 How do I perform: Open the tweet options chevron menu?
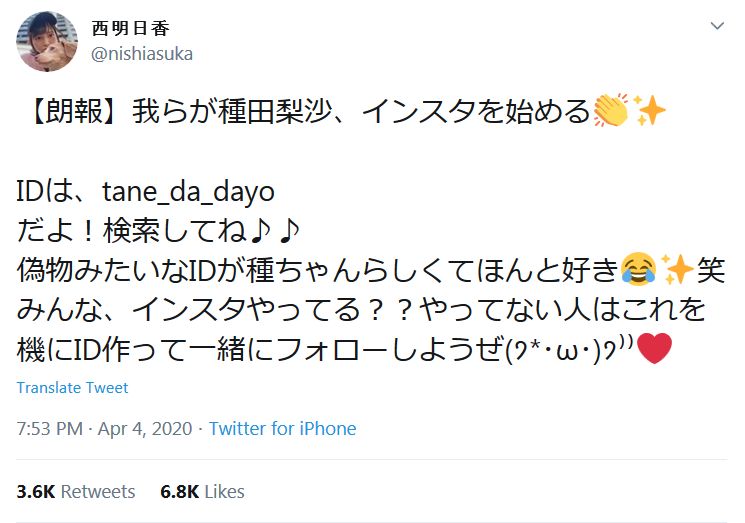[717, 25]
